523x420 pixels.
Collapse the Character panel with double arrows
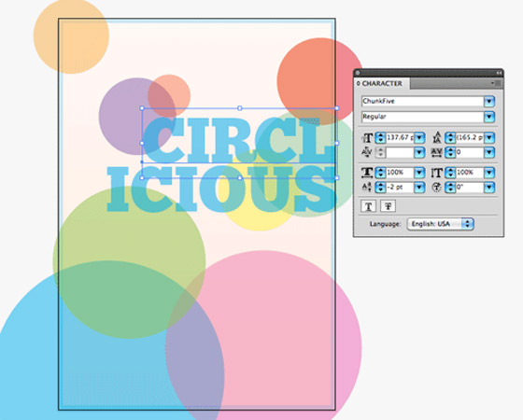coord(499,73)
